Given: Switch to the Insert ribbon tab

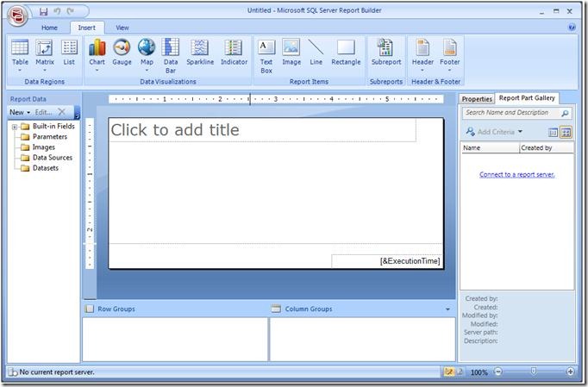Looking at the screenshot, I should pyautogui.click(x=86, y=28).
